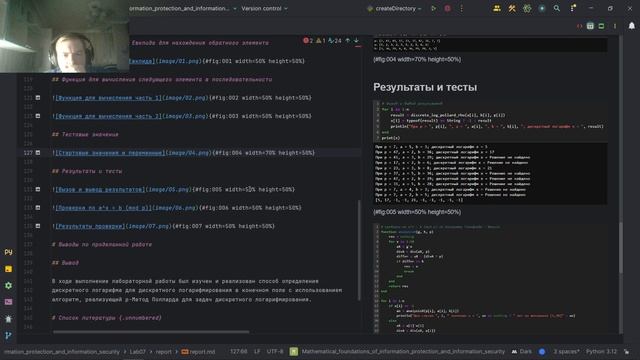Click 'Результаты и тесты' heading in preview
Viewport: 640px width, 360px height.
click(x=425, y=87)
